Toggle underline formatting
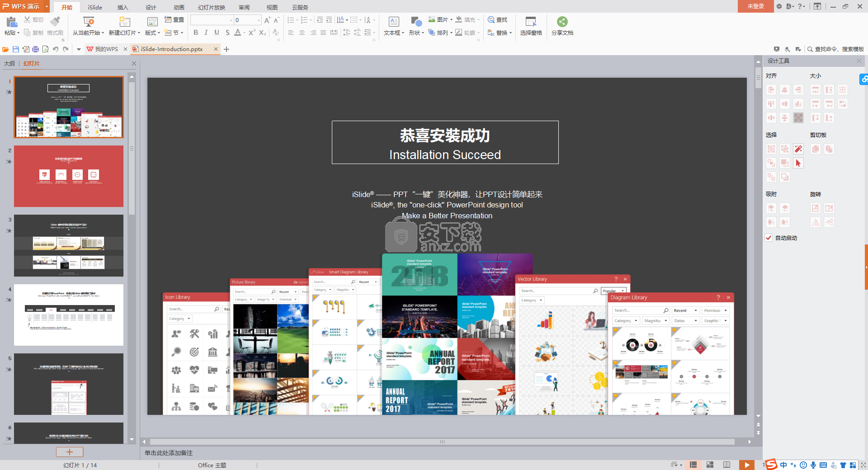The height and width of the screenshot is (470, 868). 217,33
